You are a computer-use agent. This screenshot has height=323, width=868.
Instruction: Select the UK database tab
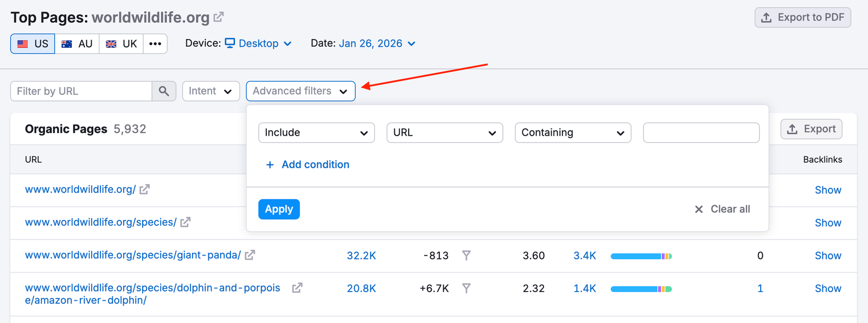click(121, 44)
